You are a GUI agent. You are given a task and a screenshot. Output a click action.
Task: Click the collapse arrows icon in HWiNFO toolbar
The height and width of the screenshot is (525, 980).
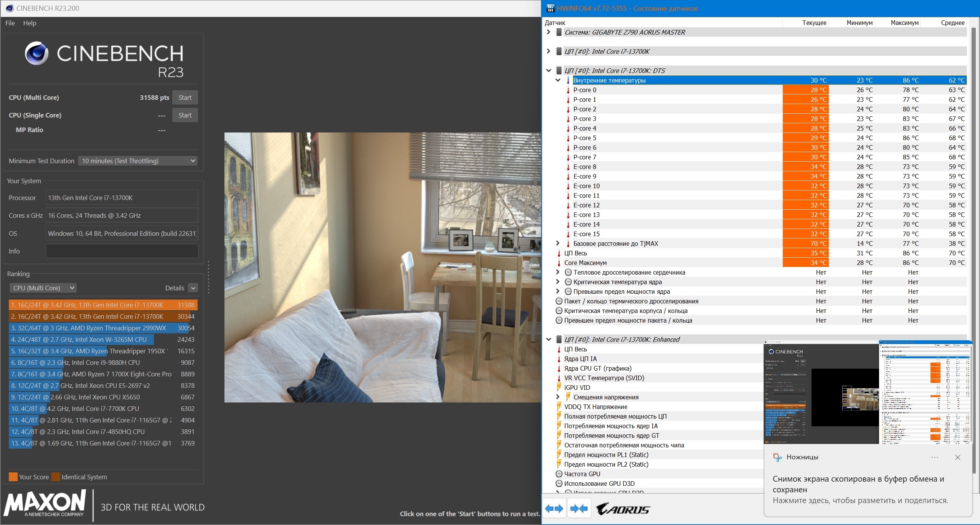coord(579,509)
